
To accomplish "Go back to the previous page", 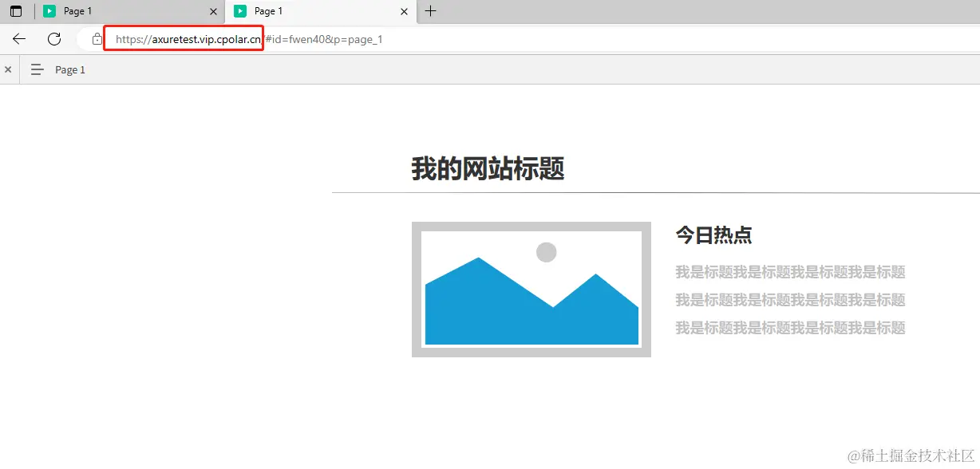I will pos(19,38).
